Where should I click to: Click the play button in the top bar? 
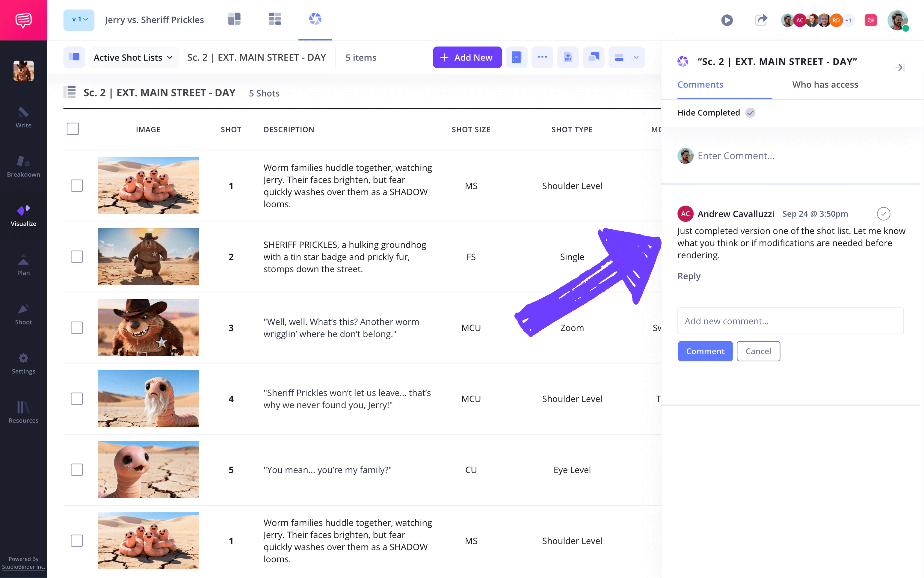(727, 20)
